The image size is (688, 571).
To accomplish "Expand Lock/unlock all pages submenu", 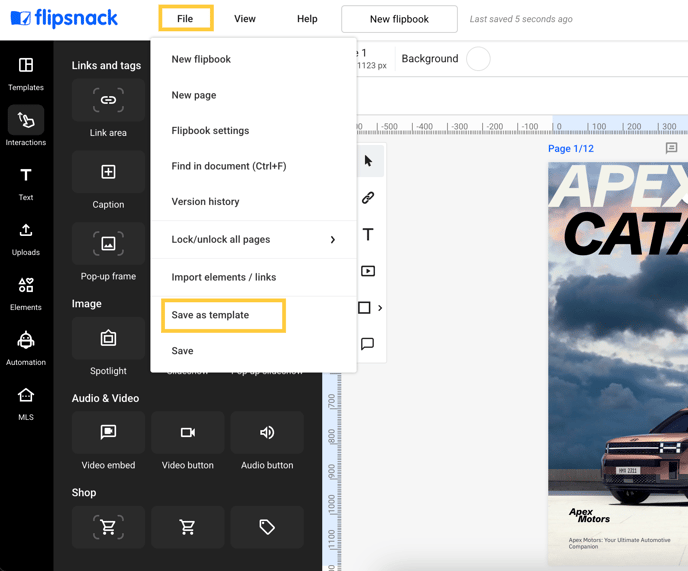I will tap(333, 240).
